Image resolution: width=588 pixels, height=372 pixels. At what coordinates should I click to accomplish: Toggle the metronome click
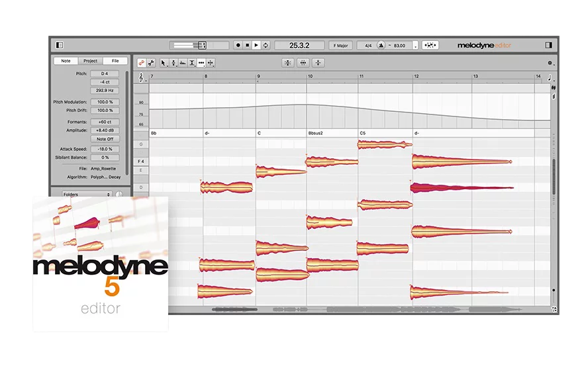pos(382,45)
